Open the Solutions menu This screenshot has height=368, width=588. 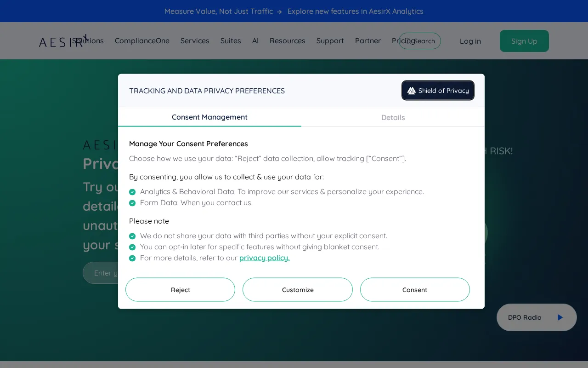click(88, 40)
